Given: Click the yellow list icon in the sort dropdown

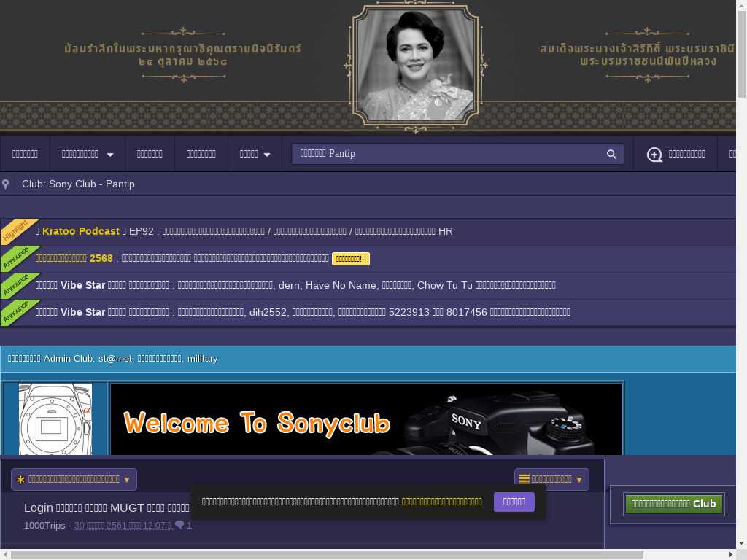Looking at the screenshot, I should click(524, 480).
